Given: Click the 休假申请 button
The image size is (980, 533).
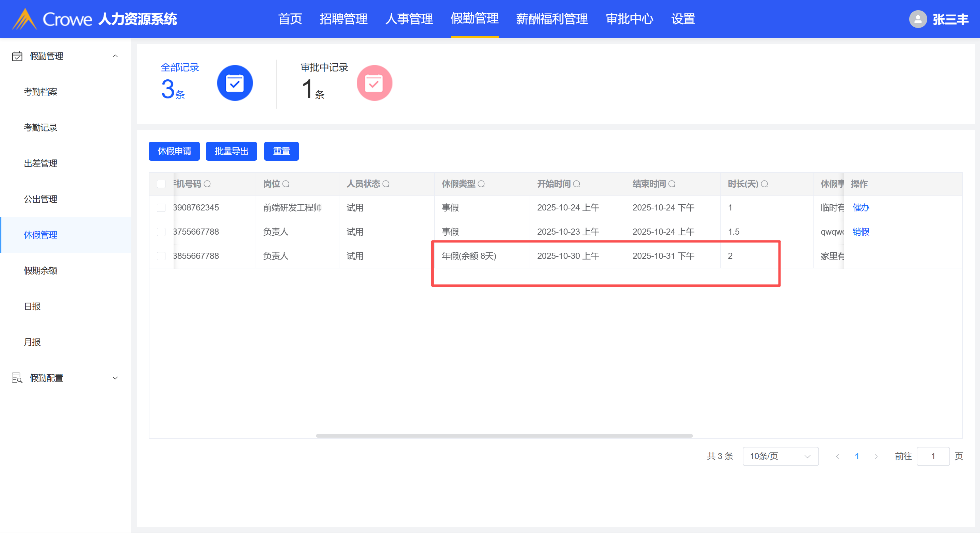Looking at the screenshot, I should tap(174, 152).
